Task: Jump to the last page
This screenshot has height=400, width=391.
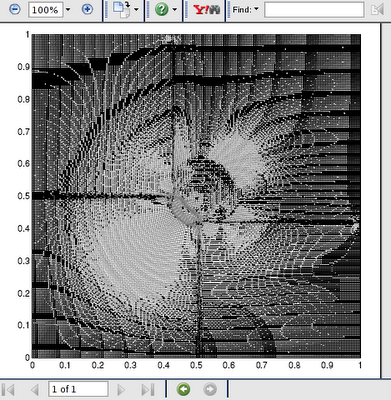Action: (148, 389)
